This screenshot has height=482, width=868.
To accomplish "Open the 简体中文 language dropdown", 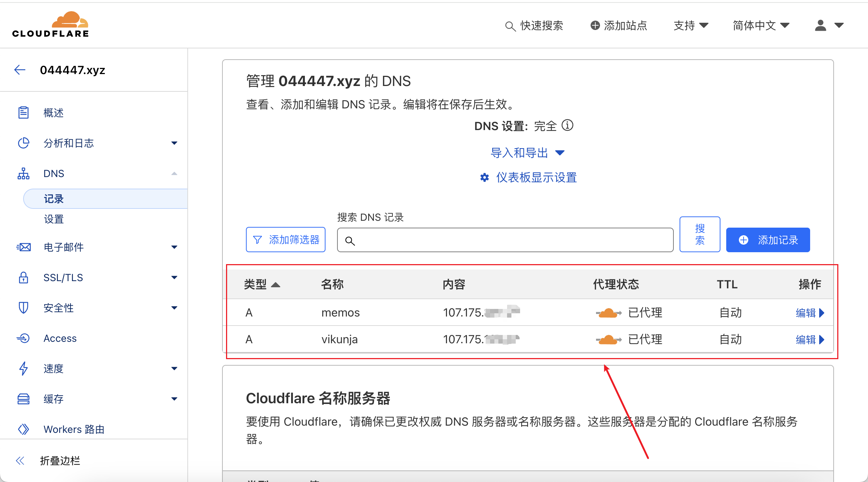I will [x=761, y=25].
